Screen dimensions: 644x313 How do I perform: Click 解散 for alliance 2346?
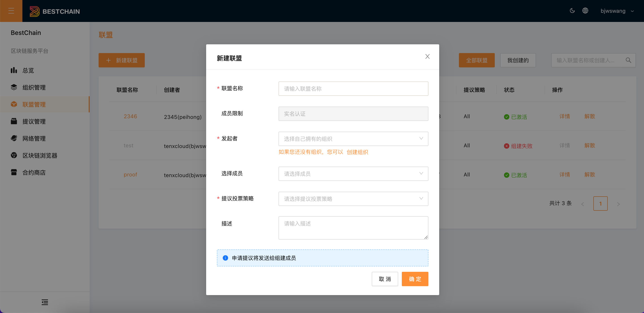tap(590, 116)
